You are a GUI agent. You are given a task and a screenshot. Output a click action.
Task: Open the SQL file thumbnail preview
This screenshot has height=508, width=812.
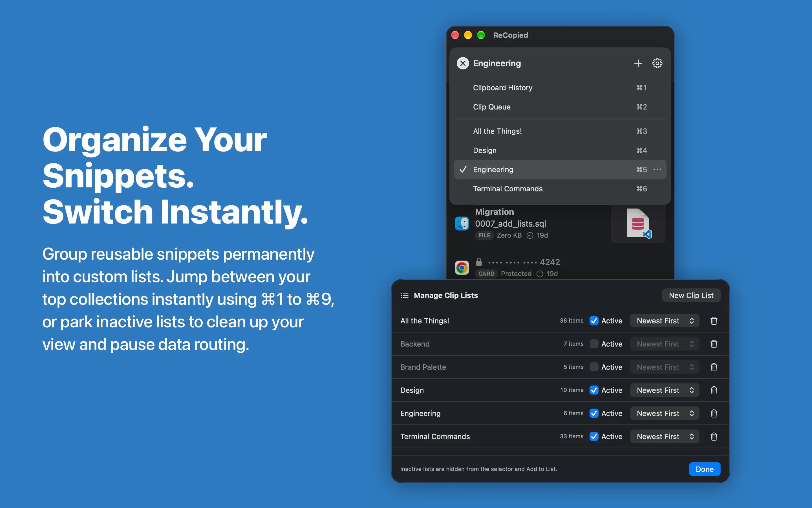tap(638, 224)
